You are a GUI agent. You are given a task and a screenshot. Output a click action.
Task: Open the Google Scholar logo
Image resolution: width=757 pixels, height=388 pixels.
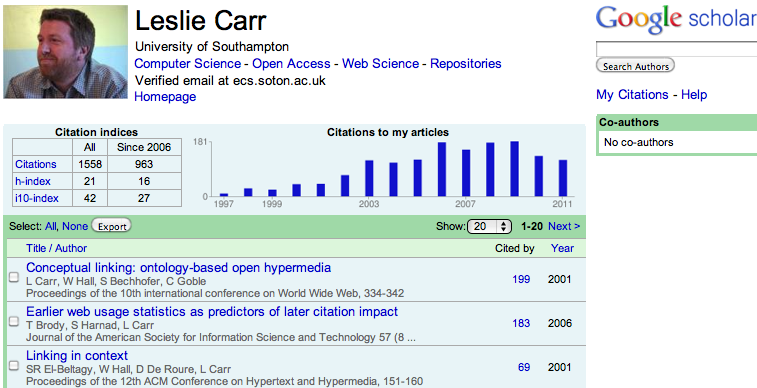tap(676, 20)
